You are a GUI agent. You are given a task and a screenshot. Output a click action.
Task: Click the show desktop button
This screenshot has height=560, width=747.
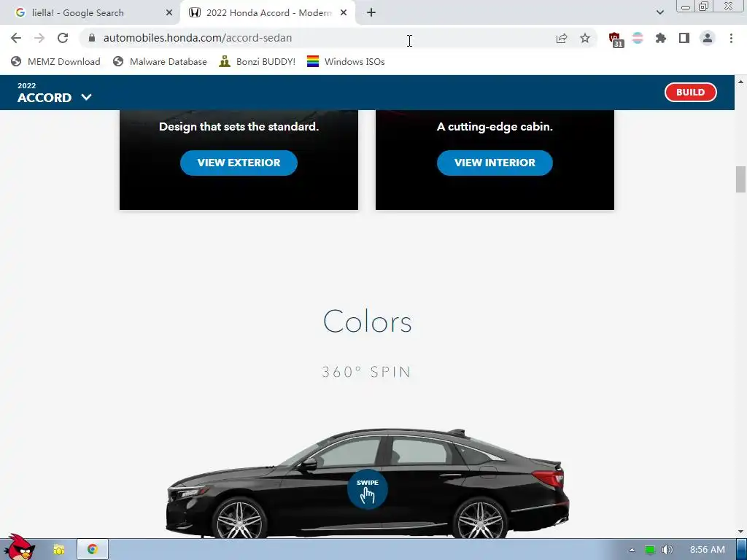[x=743, y=550]
